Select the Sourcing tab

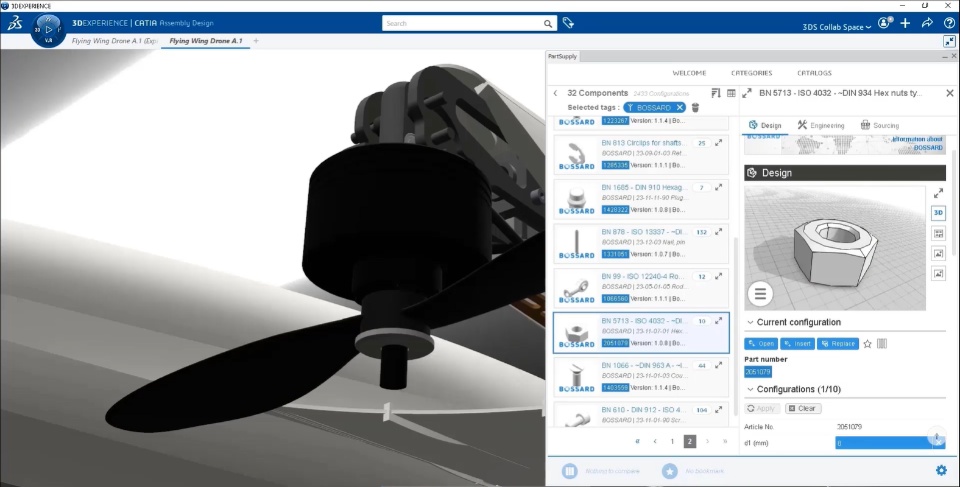880,126
